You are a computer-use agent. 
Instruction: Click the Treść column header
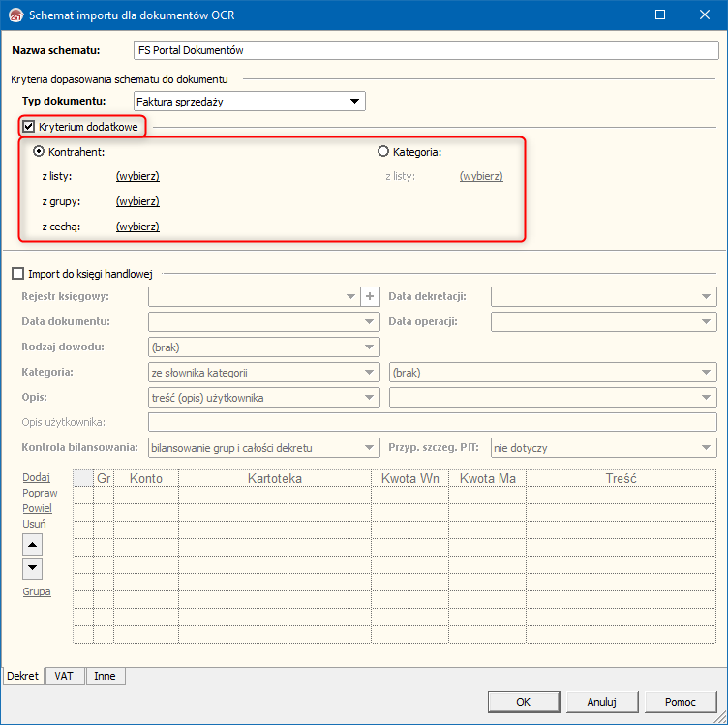pyautogui.click(x=622, y=478)
